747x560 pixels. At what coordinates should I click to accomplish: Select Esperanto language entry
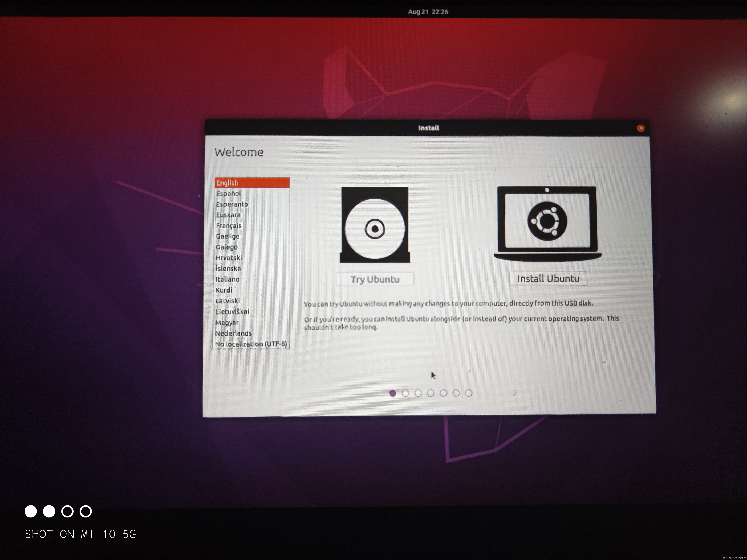point(232,204)
